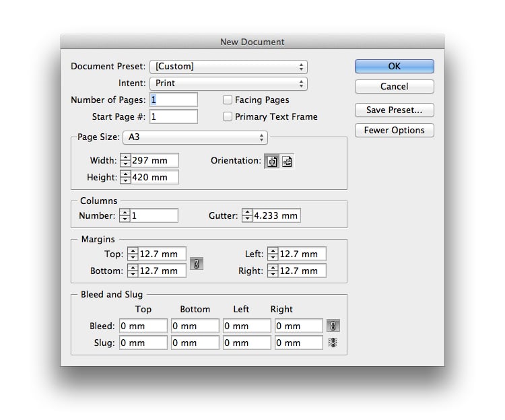
Task: Open the Page Size dropdown
Action: click(195, 137)
